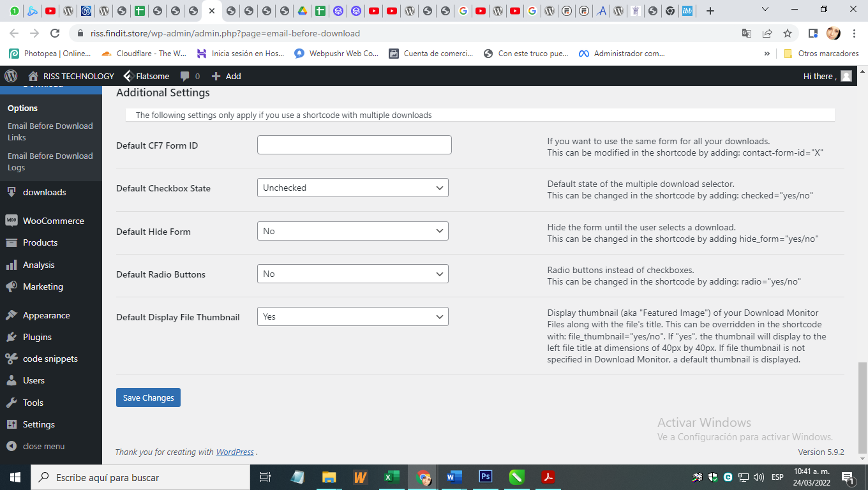Viewport: 868px width, 490px height.
Task: Open Default Radio Buttons dropdown
Action: (x=353, y=274)
